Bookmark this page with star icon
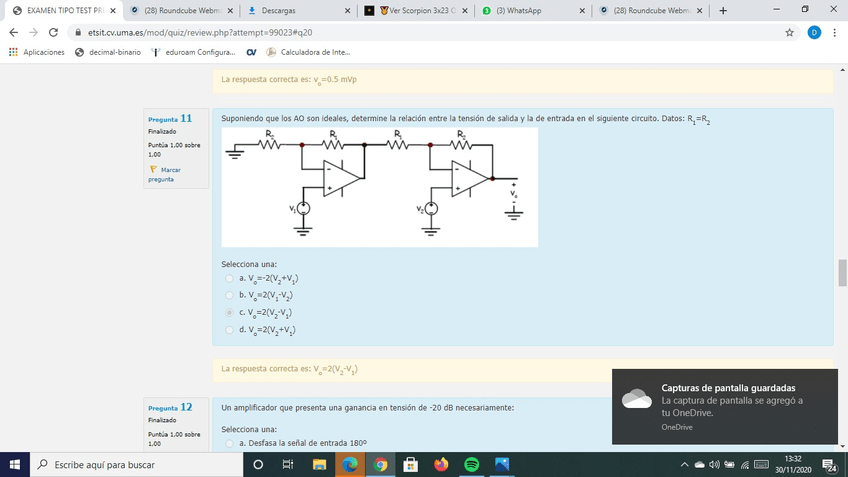 pyautogui.click(x=790, y=32)
